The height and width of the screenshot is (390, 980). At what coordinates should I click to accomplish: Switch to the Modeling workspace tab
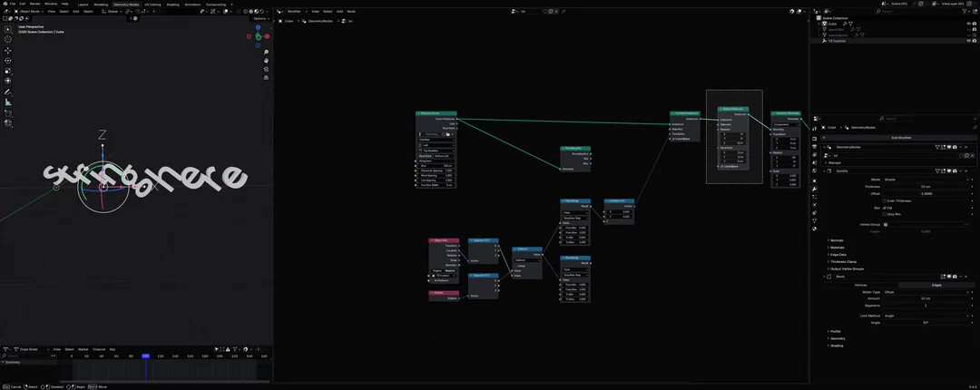tap(101, 5)
